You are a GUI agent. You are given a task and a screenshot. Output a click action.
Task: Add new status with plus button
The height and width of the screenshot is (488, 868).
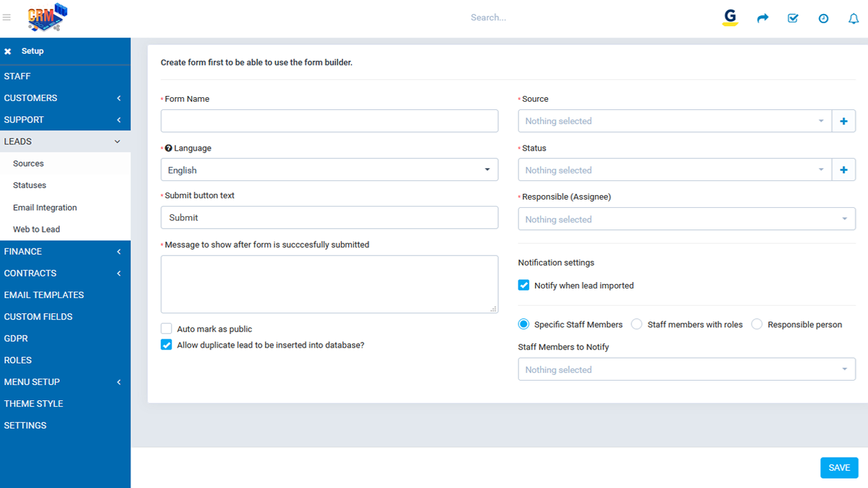click(843, 170)
